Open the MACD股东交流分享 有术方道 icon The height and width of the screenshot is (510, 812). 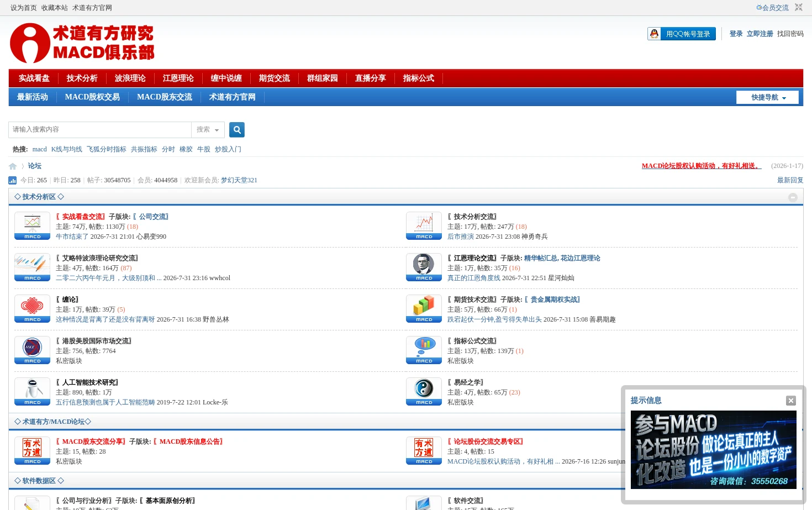(33, 450)
